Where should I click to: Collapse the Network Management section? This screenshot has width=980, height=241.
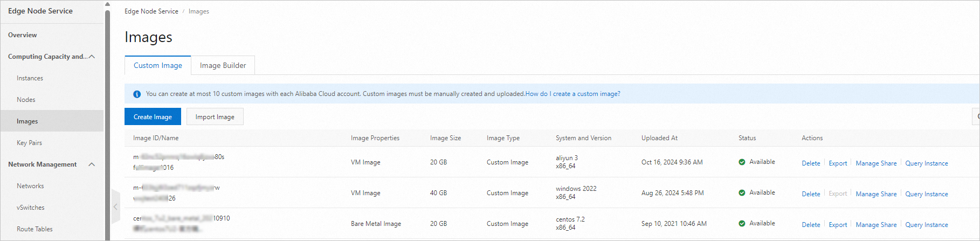pos(92,164)
